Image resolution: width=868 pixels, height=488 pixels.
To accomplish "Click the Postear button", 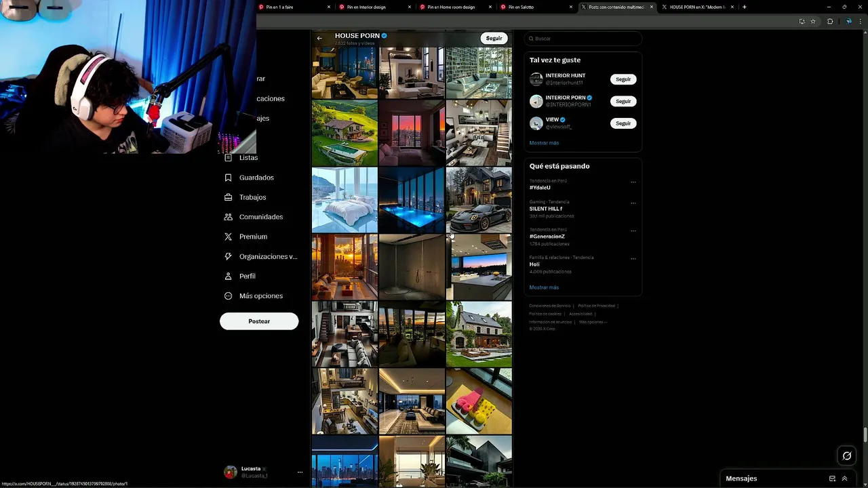I will coord(259,321).
